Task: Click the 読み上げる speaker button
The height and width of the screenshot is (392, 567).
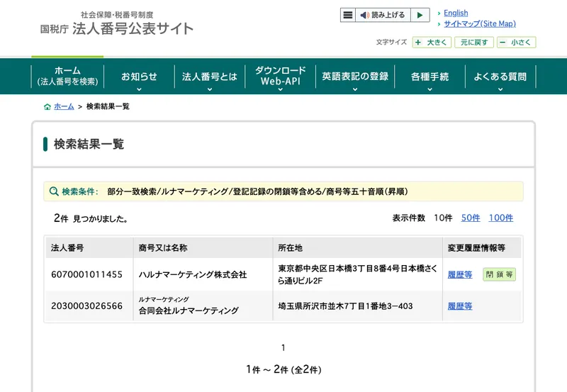Action: (x=383, y=15)
